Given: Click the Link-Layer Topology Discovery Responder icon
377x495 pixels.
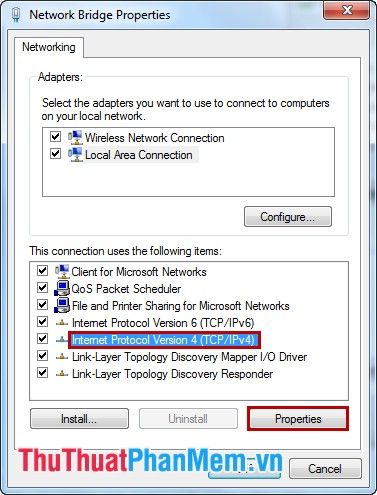Looking at the screenshot, I should click(x=62, y=374).
